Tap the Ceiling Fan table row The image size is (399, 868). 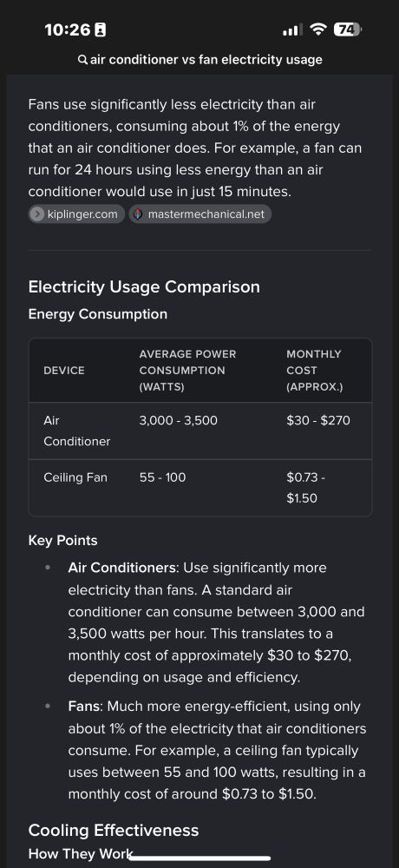pos(200,488)
